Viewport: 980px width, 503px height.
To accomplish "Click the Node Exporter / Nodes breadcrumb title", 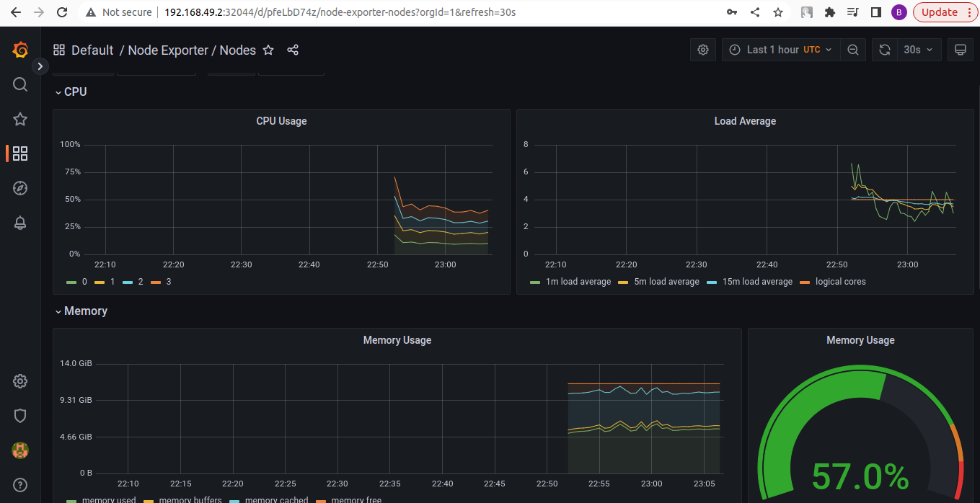I will tap(192, 50).
